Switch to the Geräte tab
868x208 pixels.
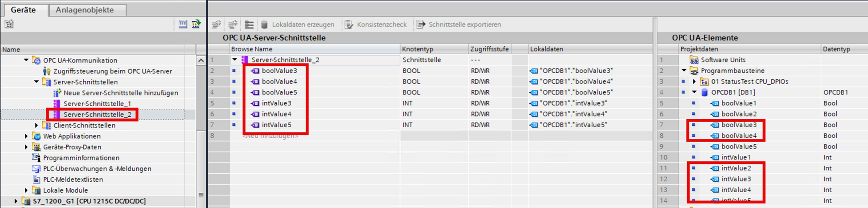click(x=23, y=10)
